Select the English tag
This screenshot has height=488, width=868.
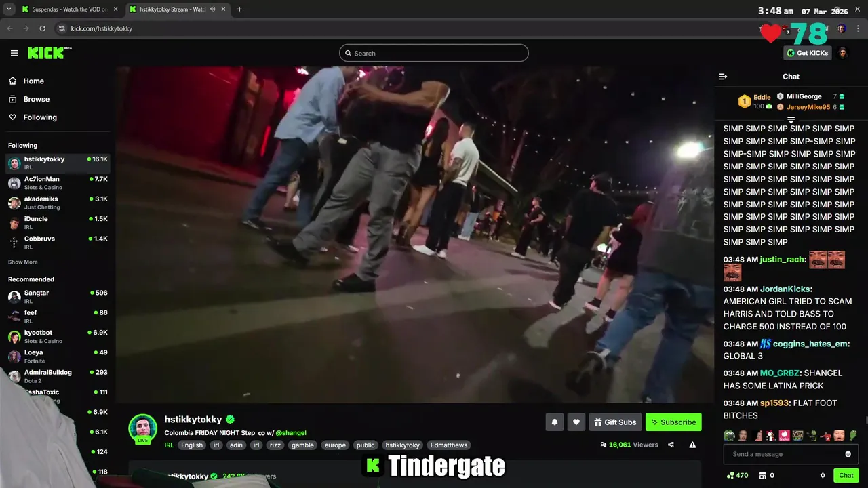point(192,445)
